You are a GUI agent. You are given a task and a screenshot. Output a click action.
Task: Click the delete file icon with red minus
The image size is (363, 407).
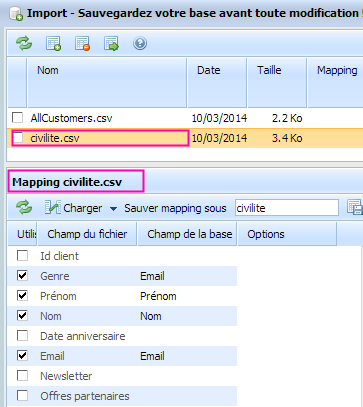(82, 43)
